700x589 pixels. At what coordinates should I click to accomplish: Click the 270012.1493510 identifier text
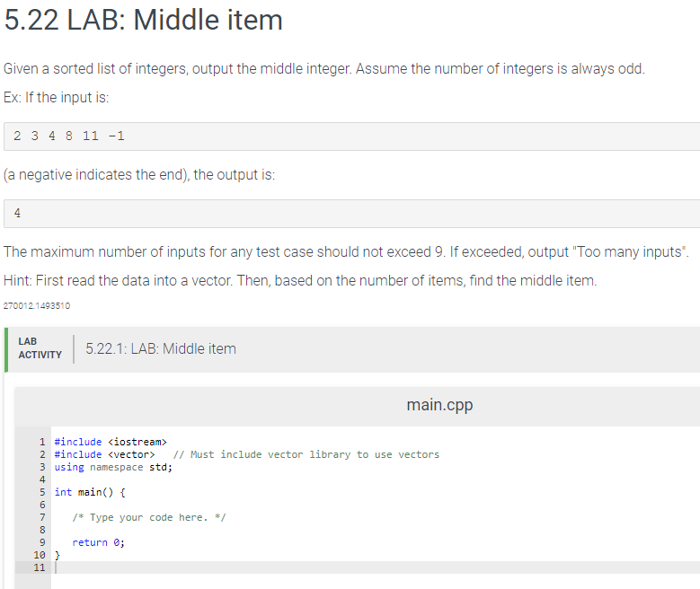coord(37,305)
